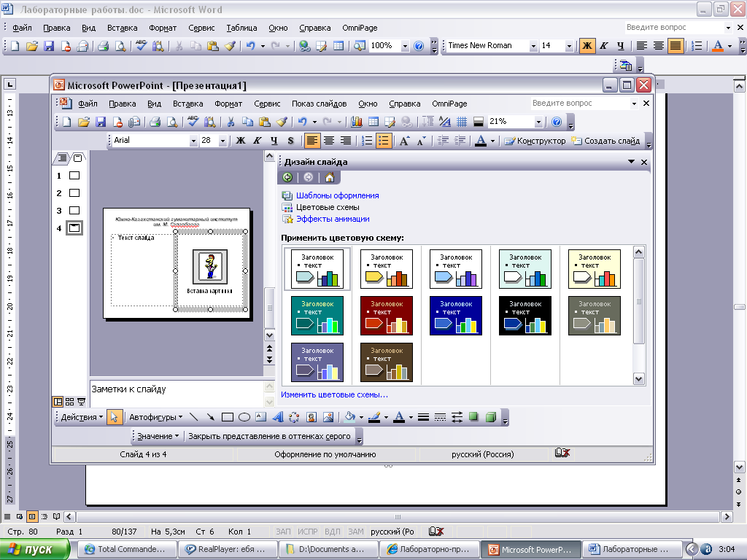The height and width of the screenshot is (560, 747).
Task: Click Show Grid icon in PowerPoint toolbar
Action: coord(462,122)
